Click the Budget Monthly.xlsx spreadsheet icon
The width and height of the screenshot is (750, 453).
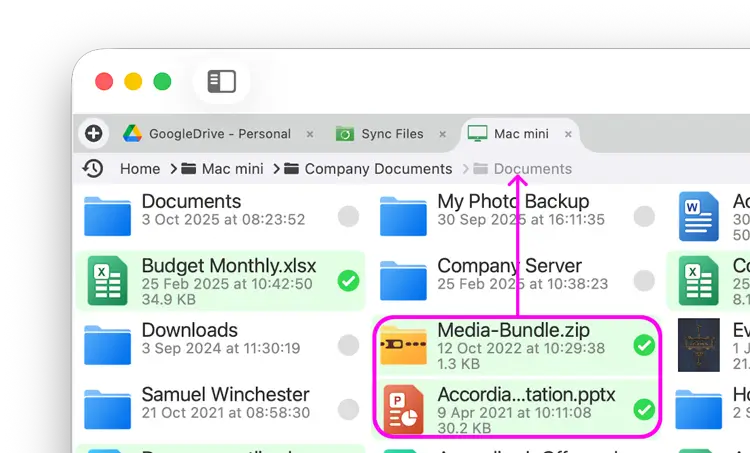click(x=107, y=280)
